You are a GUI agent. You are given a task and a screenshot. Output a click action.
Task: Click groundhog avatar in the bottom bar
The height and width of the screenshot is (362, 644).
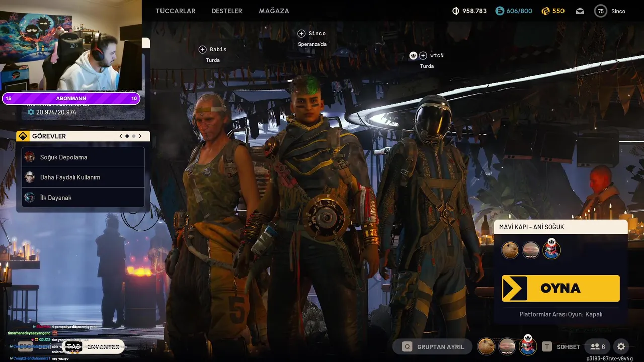[x=486, y=346]
